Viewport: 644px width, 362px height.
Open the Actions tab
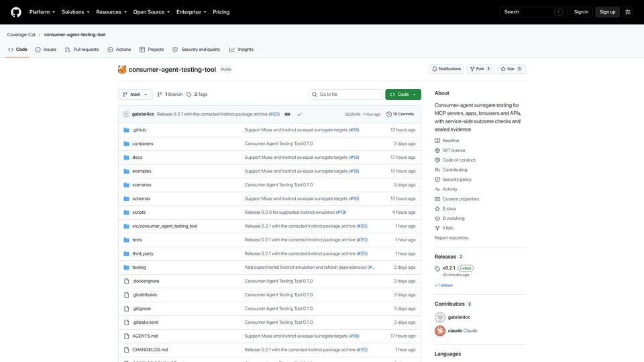click(x=119, y=49)
